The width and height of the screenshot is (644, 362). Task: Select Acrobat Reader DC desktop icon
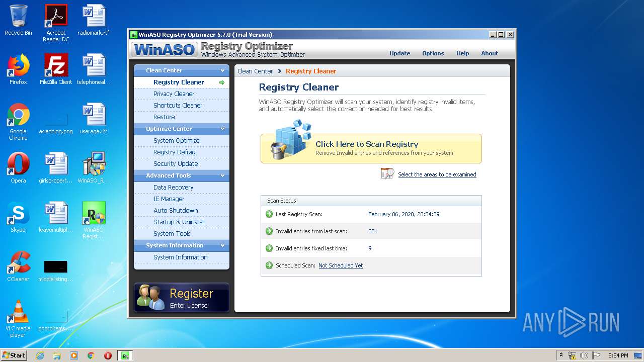(x=56, y=23)
